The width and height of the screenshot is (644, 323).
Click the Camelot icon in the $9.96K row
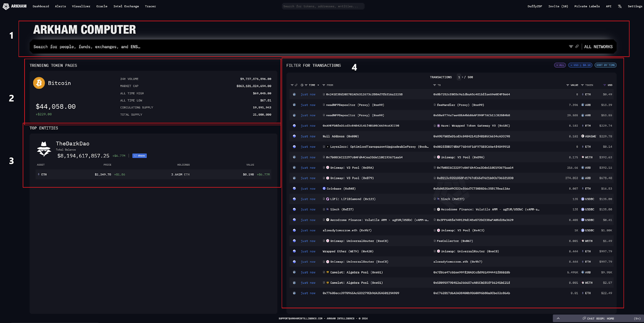pyautogui.click(x=328, y=272)
